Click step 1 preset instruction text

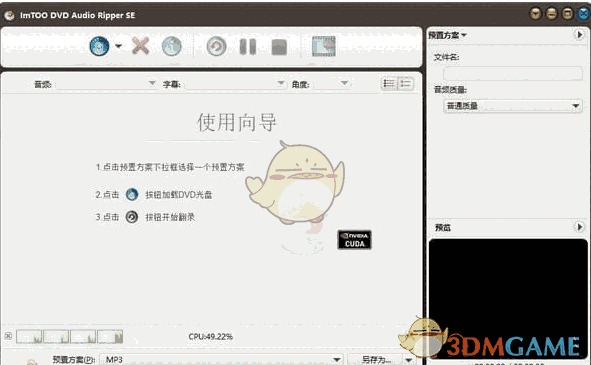pyautogui.click(x=170, y=167)
